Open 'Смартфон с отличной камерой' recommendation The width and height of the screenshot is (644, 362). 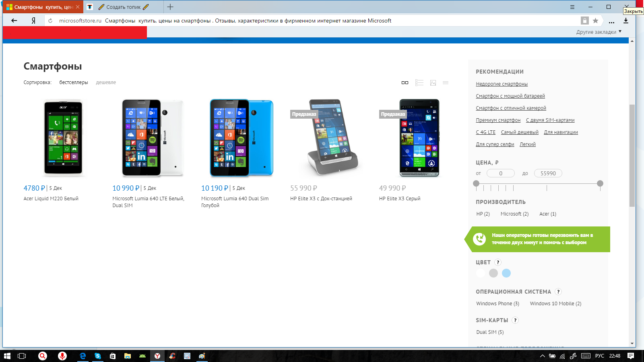511,108
